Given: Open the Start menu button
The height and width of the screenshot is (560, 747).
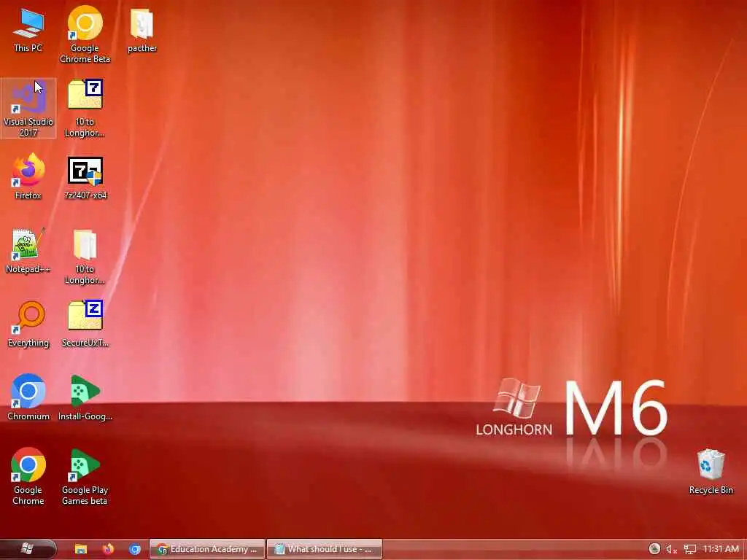Looking at the screenshot, I should click(28, 549).
